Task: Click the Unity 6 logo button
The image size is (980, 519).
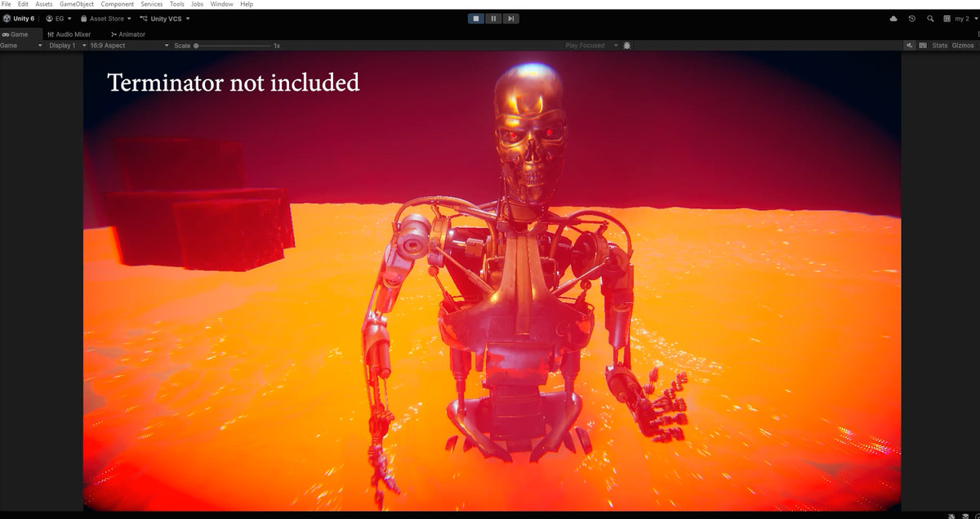Action: [19, 18]
